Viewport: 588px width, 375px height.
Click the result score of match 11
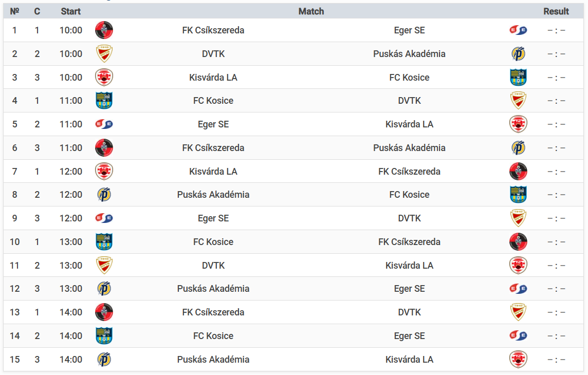[x=556, y=266]
